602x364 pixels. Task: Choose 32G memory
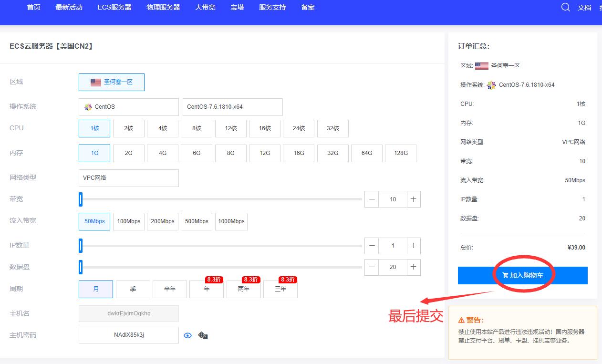333,153
